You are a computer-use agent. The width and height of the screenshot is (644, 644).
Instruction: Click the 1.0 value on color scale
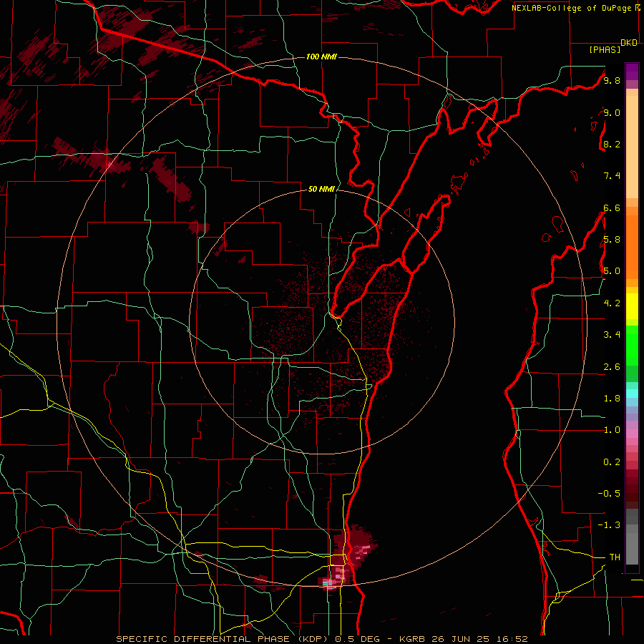(612, 430)
